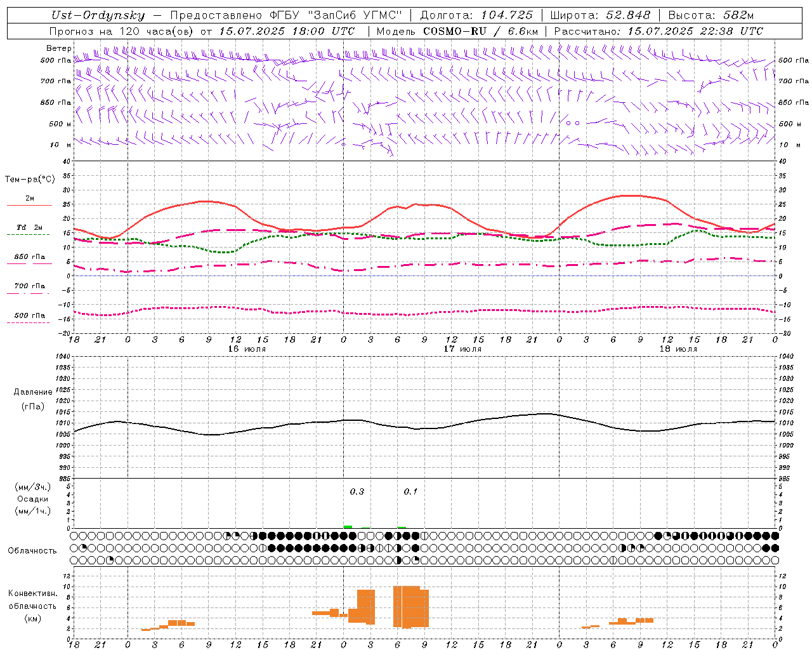The width and height of the screenshot is (812, 650).
Task: Click the (мм/3ч.) precipitation unit label
Action: (33, 487)
